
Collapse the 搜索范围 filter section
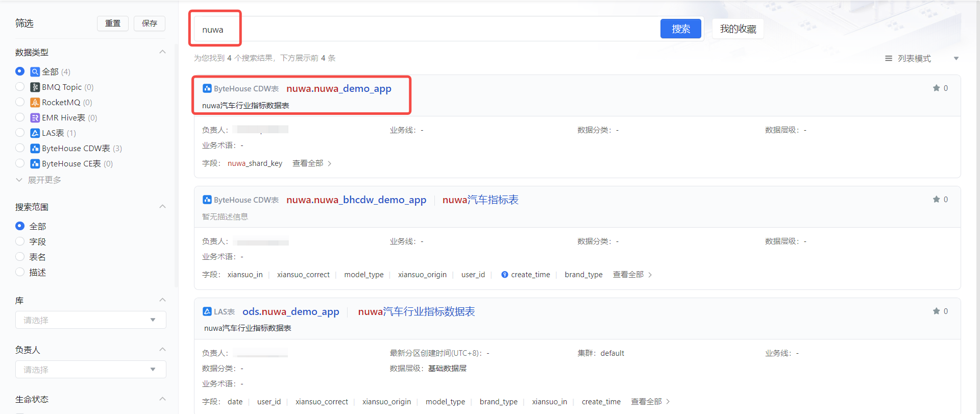[162, 207]
